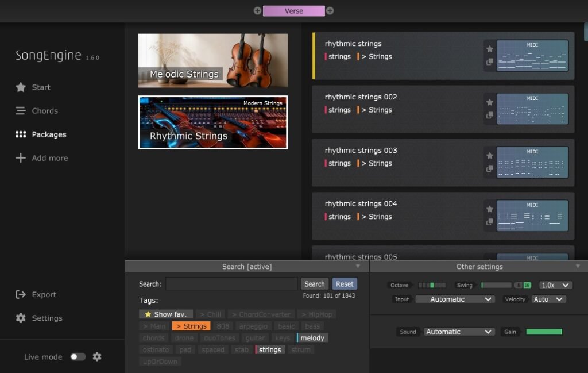
Task: Open the 1.0x speed dropdown
Action: pos(555,285)
